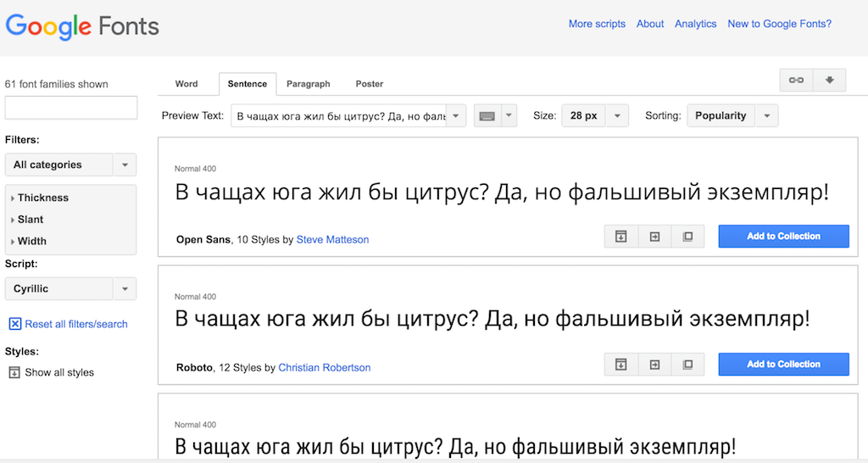Click the download arrow icon at top right

pyautogui.click(x=829, y=80)
